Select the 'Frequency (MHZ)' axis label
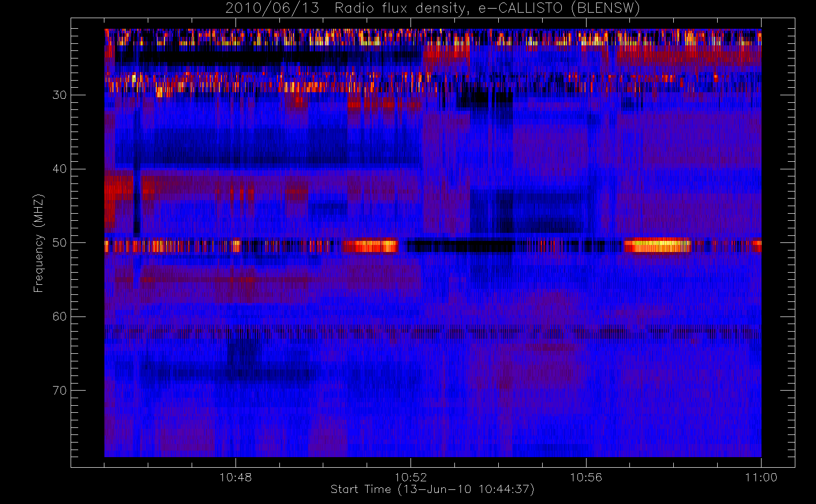This screenshot has width=816, height=504. [38, 243]
